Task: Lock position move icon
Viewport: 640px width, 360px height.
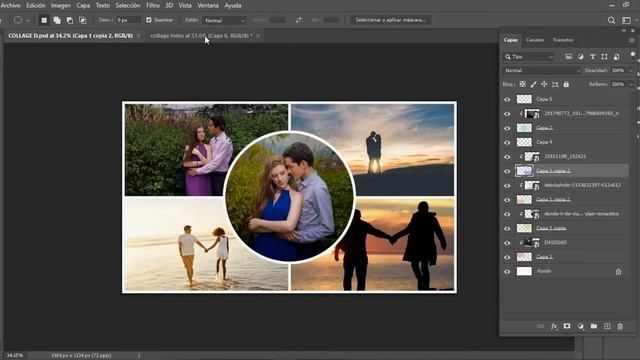Action: pos(544,84)
